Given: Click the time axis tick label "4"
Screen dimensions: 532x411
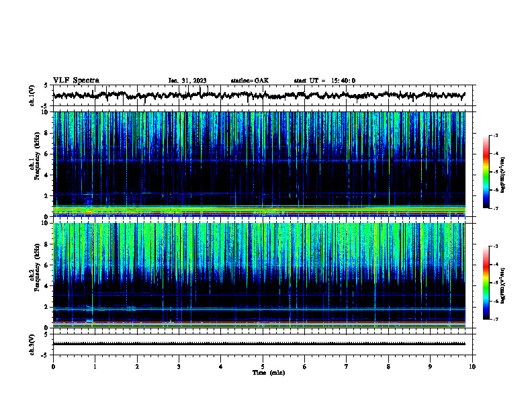Looking at the screenshot, I should coord(221,367).
